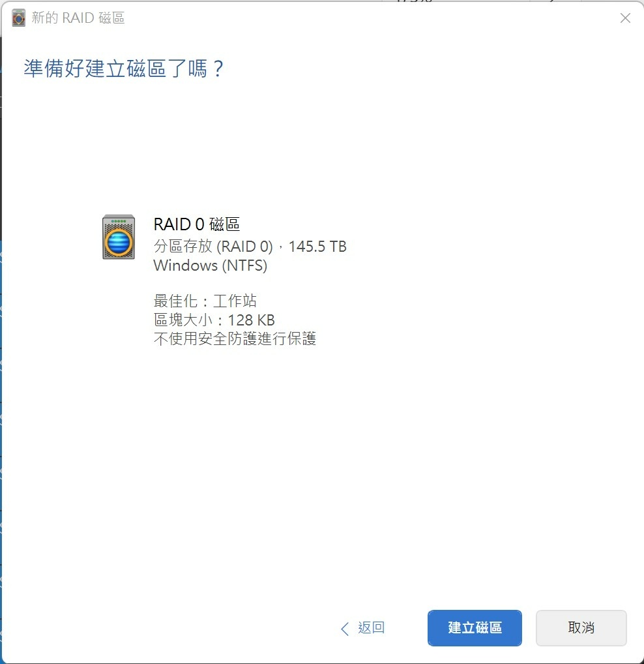Click the 區塊大小 label

tap(183, 320)
